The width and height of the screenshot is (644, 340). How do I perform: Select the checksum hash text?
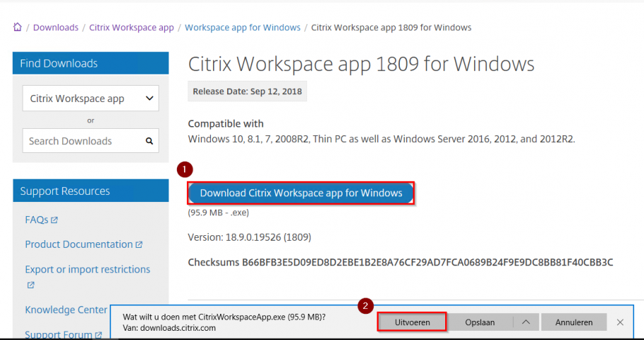click(427, 262)
